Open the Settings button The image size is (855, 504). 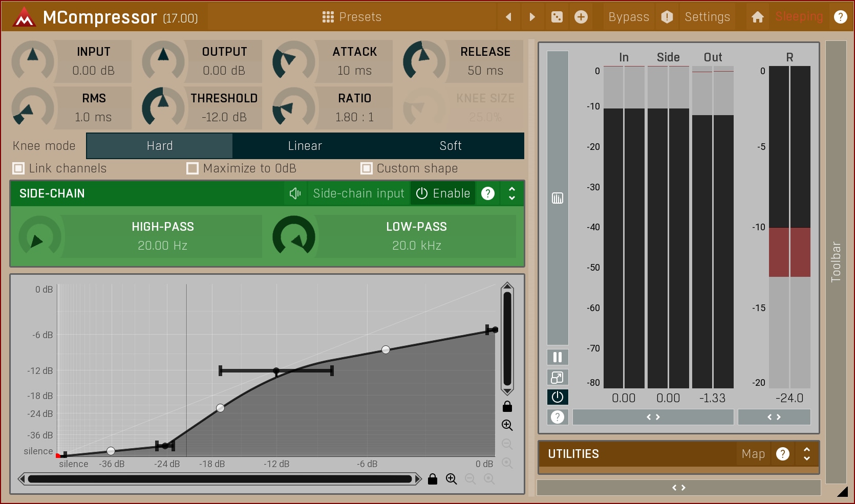tap(707, 17)
